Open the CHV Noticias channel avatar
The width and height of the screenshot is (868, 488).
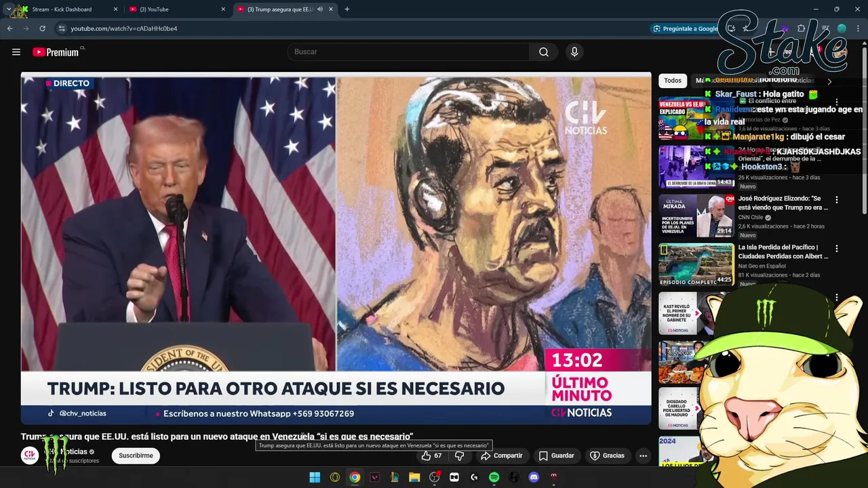coord(29,455)
